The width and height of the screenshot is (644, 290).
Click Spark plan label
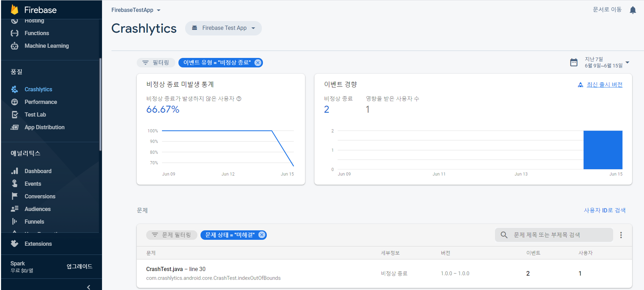pyautogui.click(x=18, y=263)
